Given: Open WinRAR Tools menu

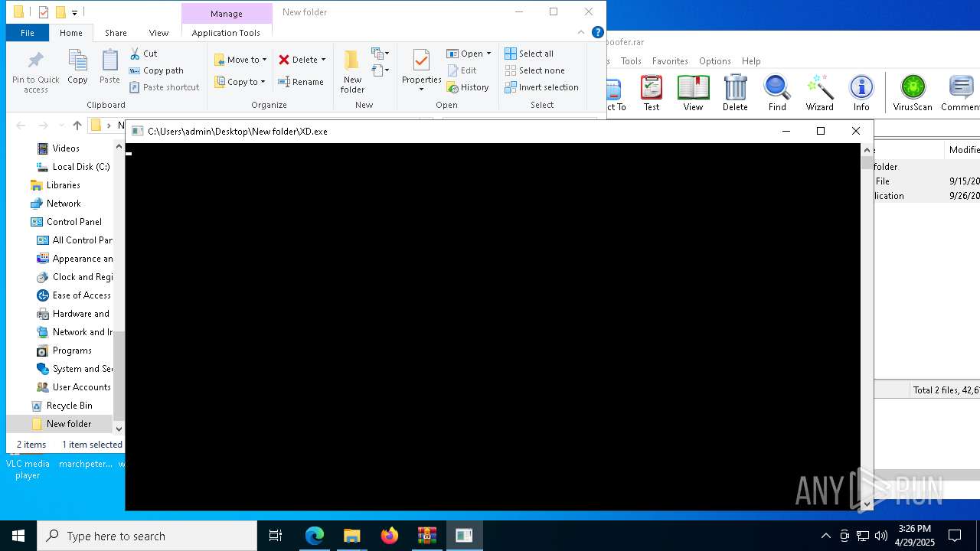Looking at the screenshot, I should (631, 61).
